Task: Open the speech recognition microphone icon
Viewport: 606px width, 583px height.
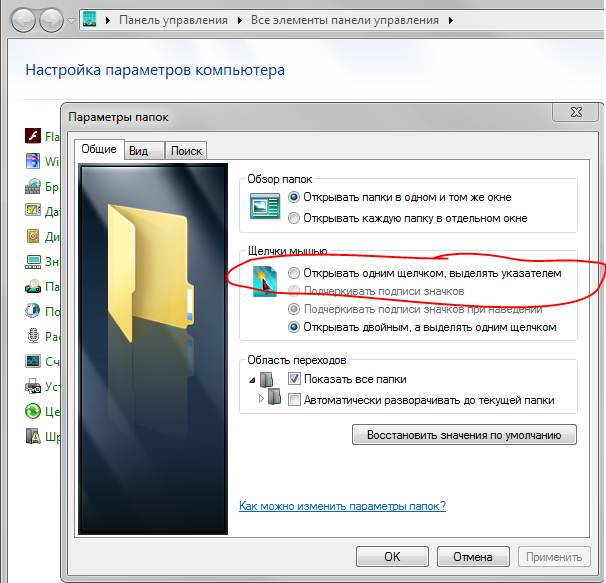Action: pos(31,336)
